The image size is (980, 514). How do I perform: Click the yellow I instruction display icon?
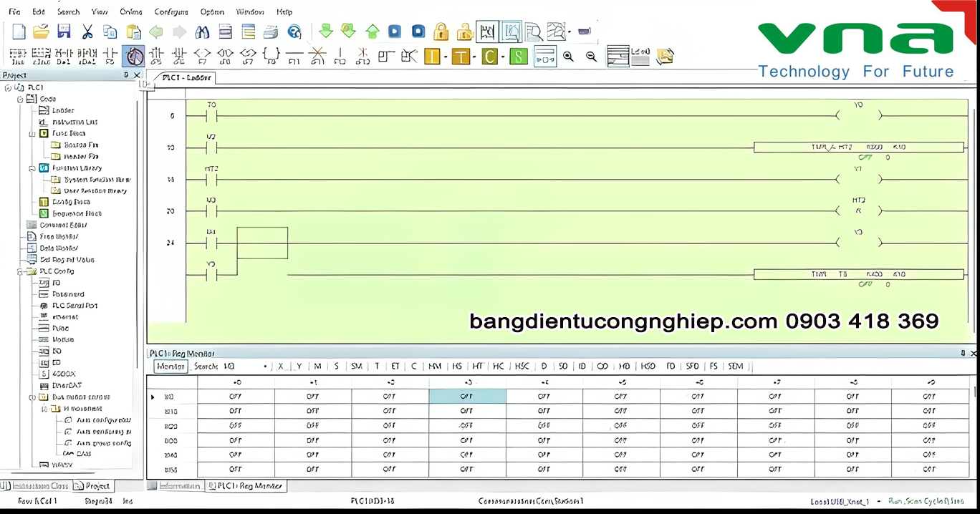pos(432,56)
